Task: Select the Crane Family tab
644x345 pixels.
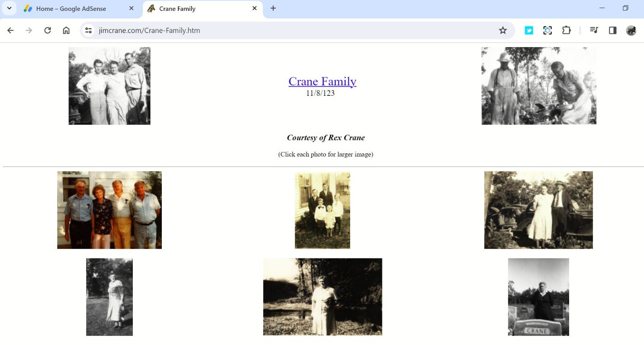Action: 202,8
